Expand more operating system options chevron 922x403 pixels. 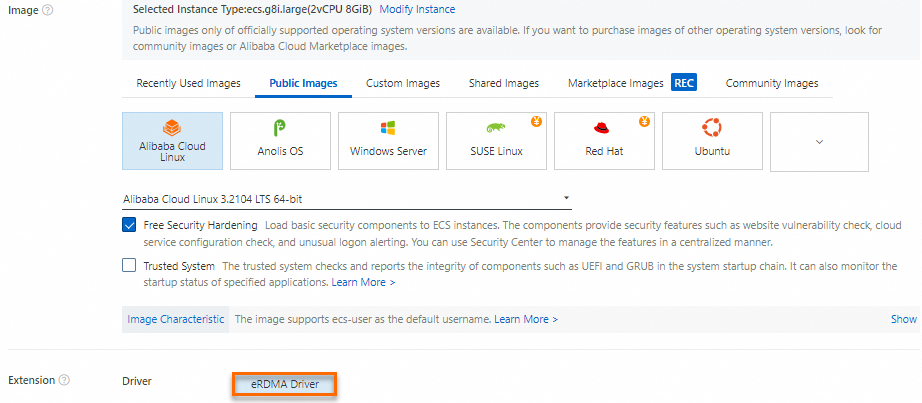(x=820, y=142)
